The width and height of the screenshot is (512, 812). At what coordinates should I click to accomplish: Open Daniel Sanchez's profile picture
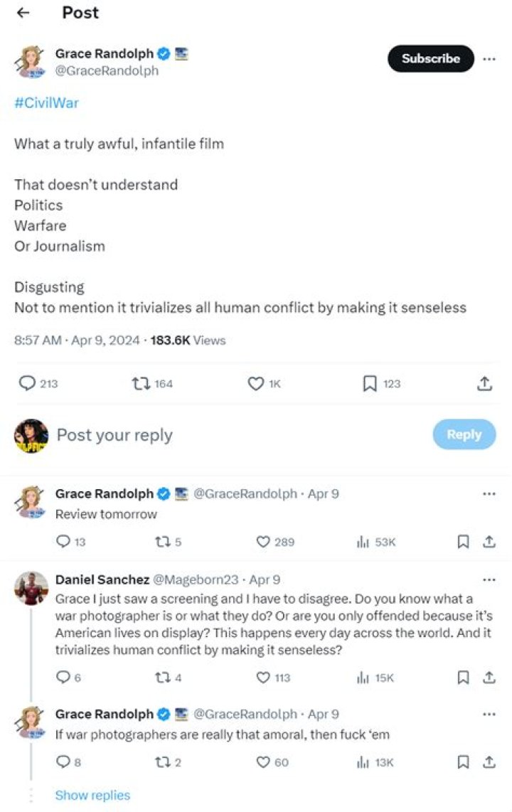pyautogui.click(x=31, y=589)
